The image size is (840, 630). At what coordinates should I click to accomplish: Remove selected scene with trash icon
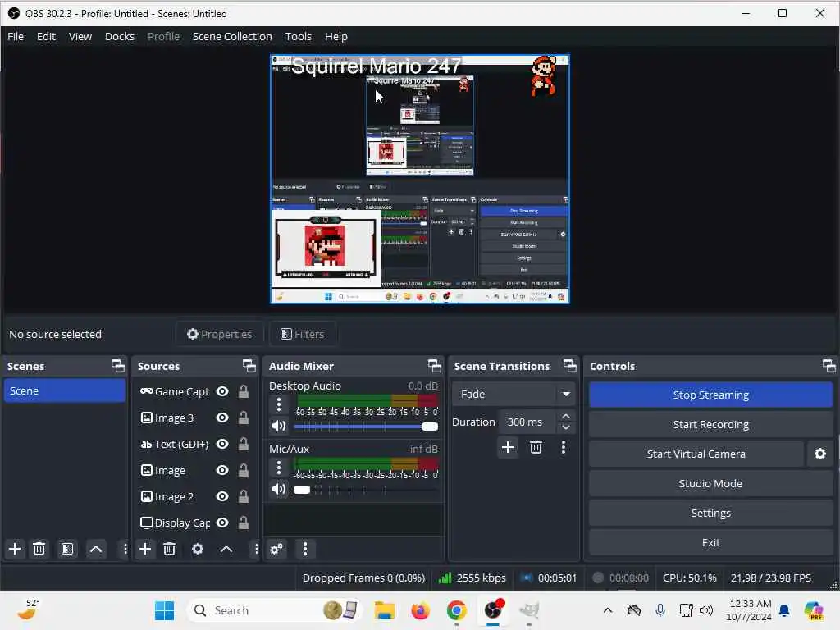click(39, 549)
